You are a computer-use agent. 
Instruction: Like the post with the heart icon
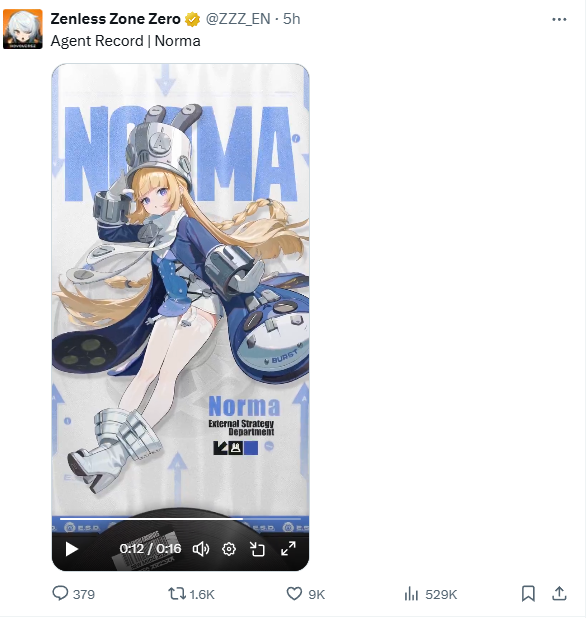tap(294, 594)
